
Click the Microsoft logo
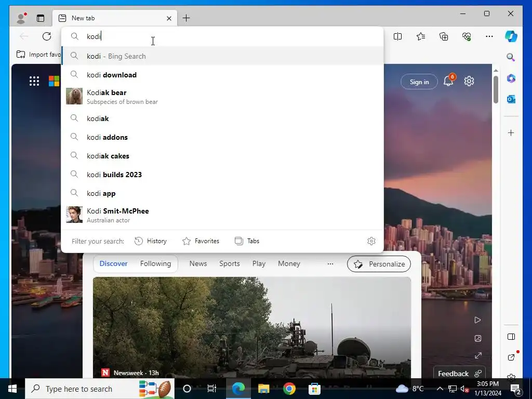54,81
